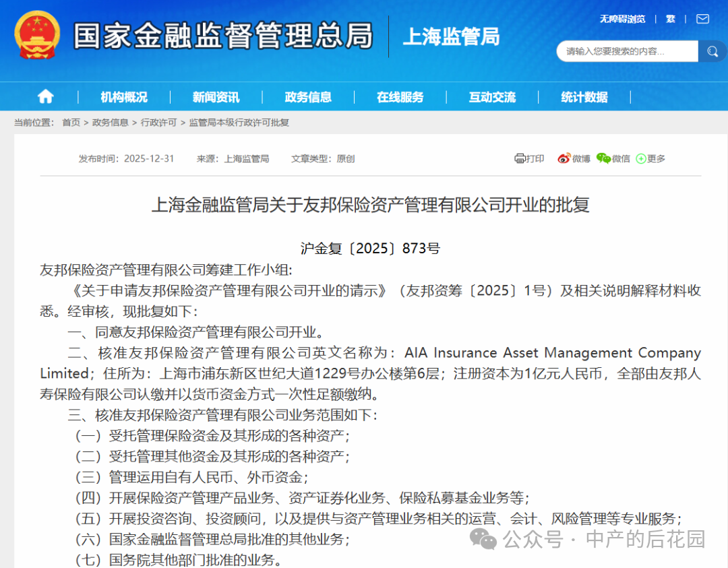
Task: Click 友邦保险资产管理有限公司筹建工作小组 line
Action: pos(166,270)
